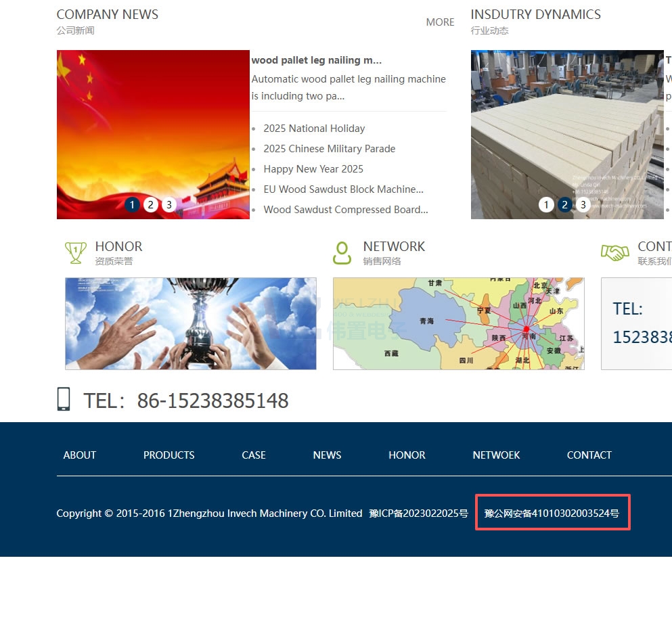Click the Network person icon

click(342, 253)
